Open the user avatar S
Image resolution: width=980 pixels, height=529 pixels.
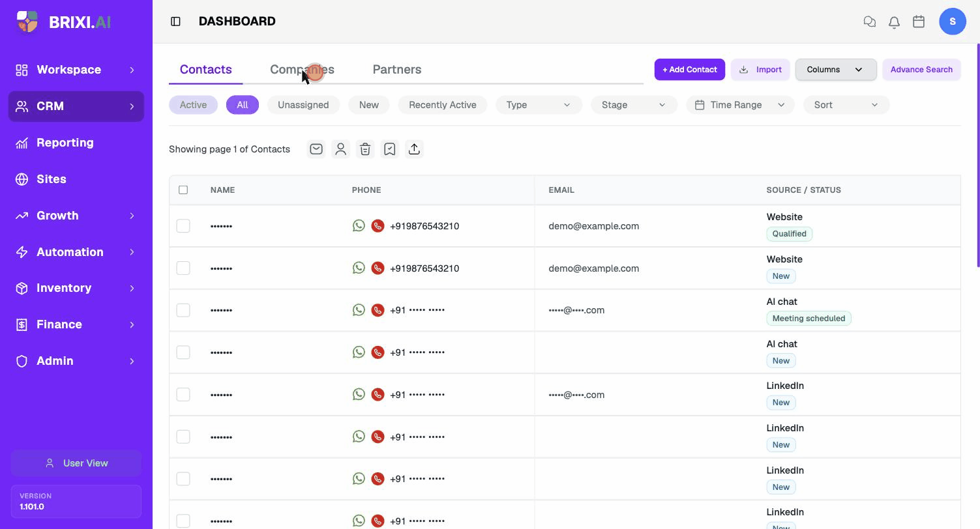tap(953, 21)
